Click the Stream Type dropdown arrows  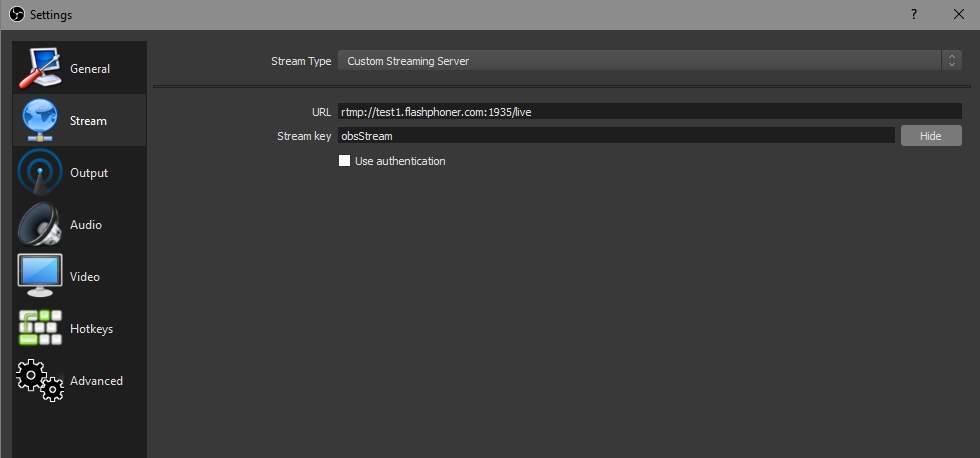point(951,61)
